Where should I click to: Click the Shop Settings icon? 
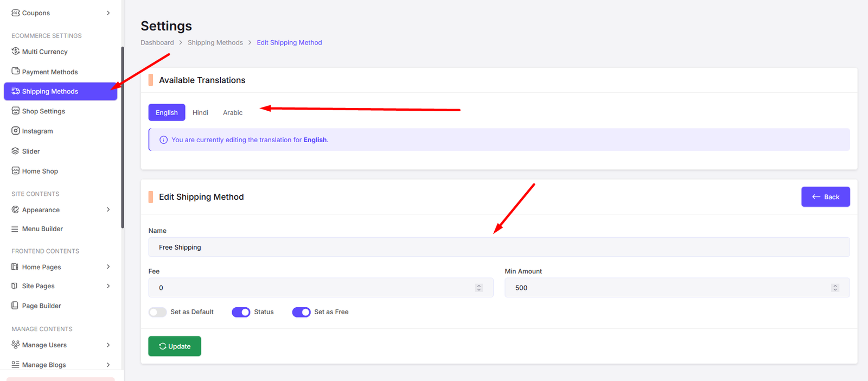coord(15,111)
